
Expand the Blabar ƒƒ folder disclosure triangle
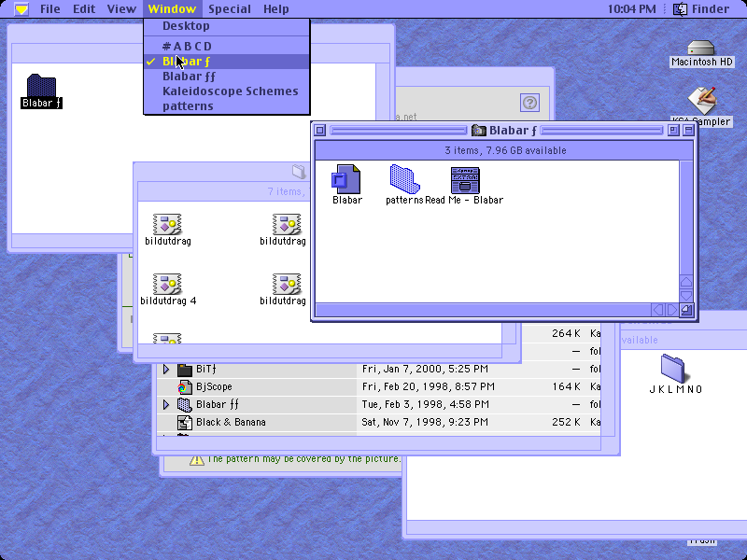tap(166, 405)
